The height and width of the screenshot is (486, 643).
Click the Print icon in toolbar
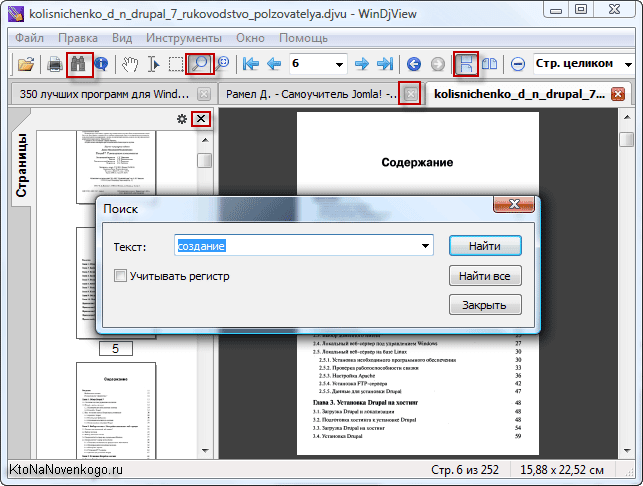(56, 64)
